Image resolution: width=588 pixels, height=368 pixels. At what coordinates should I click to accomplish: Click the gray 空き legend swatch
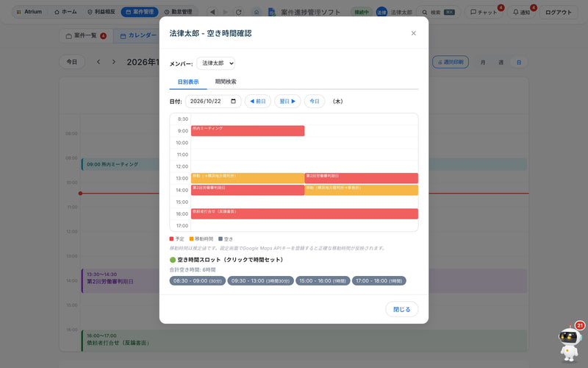220,238
